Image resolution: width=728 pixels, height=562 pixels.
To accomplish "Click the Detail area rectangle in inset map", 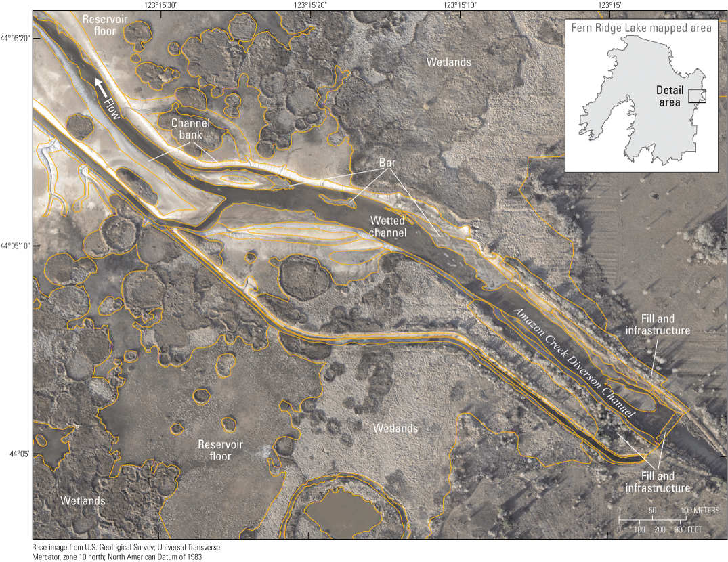I will pyautogui.click(x=698, y=95).
